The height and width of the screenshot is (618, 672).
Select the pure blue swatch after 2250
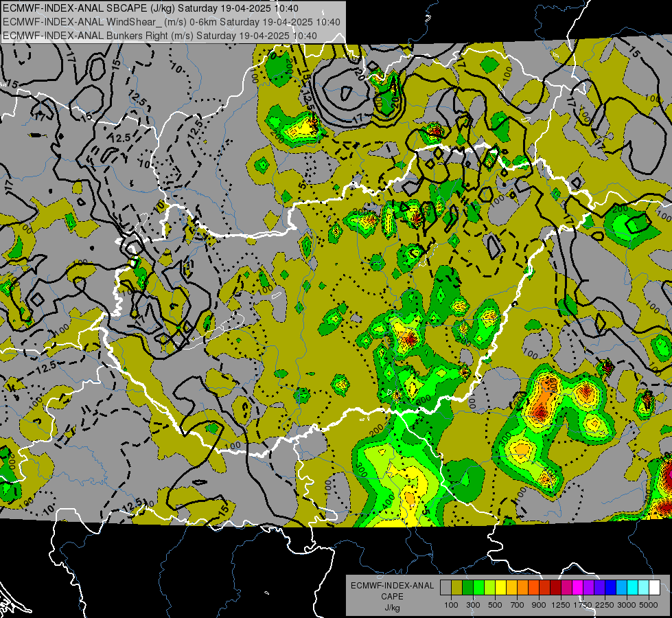pos(611,588)
